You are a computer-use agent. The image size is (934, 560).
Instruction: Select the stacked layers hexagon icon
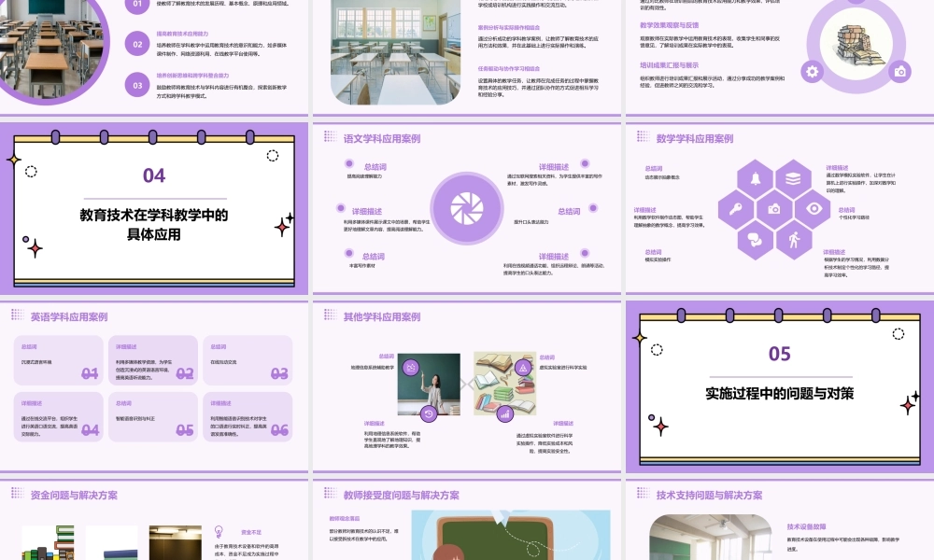click(x=793, y=178)
